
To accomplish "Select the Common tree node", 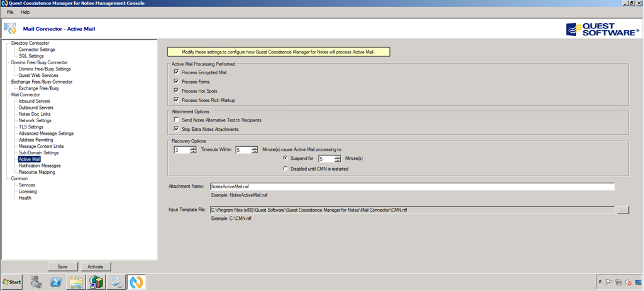I will tap(19, 179).
